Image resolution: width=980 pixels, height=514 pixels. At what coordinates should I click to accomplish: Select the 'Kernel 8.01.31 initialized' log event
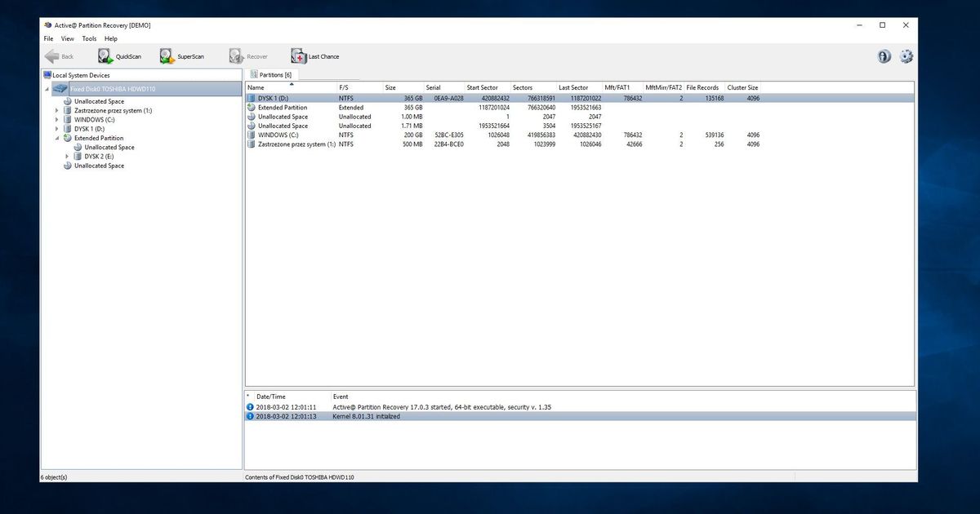(366, 416)
